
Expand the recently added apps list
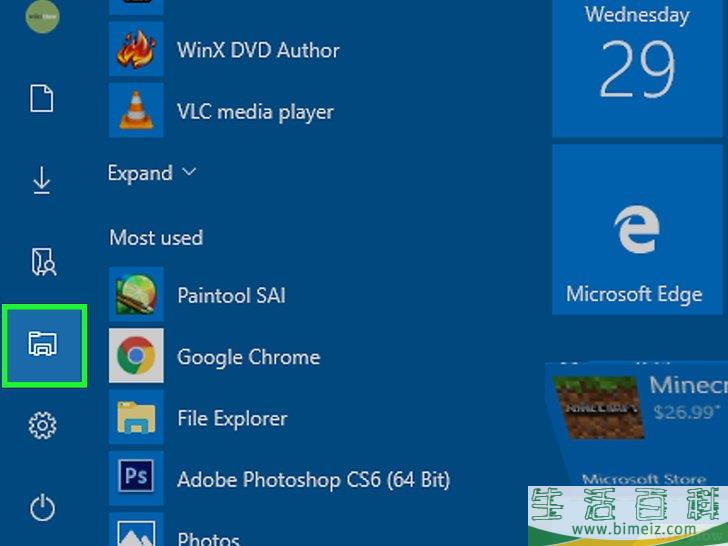click(152, 173)
